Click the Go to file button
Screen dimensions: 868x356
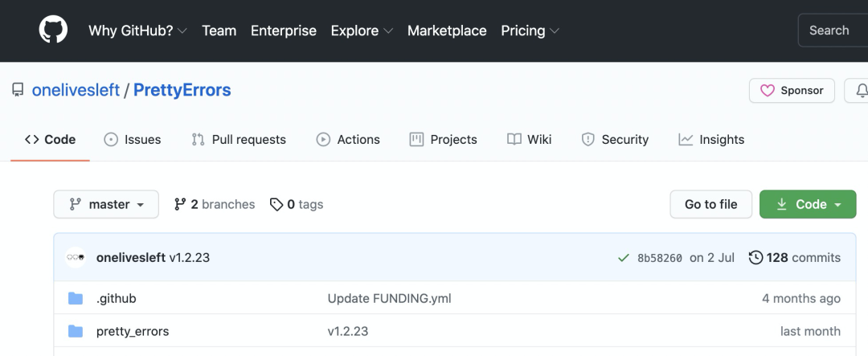pos(710,205)
